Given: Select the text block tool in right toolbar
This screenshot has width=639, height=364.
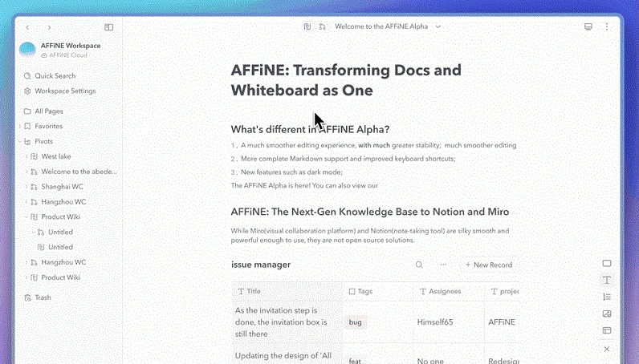Looking at the screenshot, I should [x=607, y=280].
